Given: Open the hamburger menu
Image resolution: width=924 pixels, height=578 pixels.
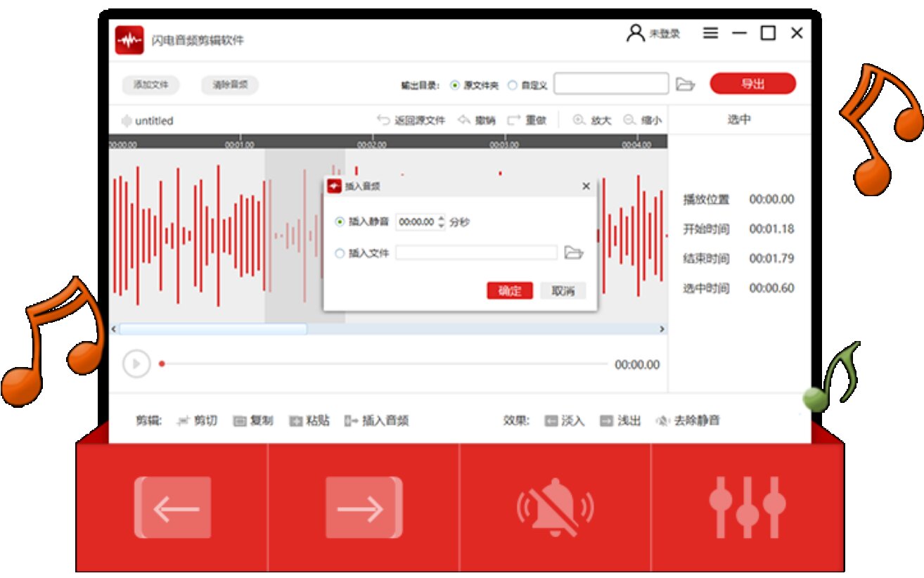Looking at the screenshot, I should pyautogui.click(x=711, y=33).
